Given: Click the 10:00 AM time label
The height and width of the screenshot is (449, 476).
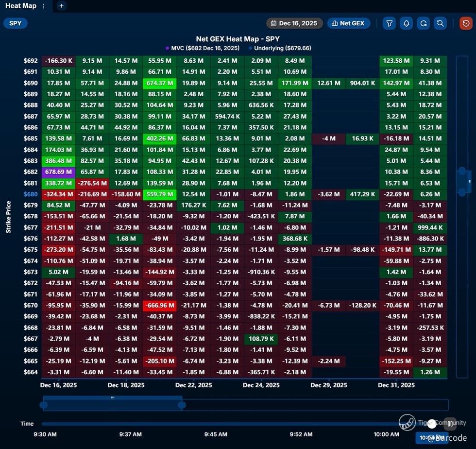Looking at the screenshot, I should 386,434.
